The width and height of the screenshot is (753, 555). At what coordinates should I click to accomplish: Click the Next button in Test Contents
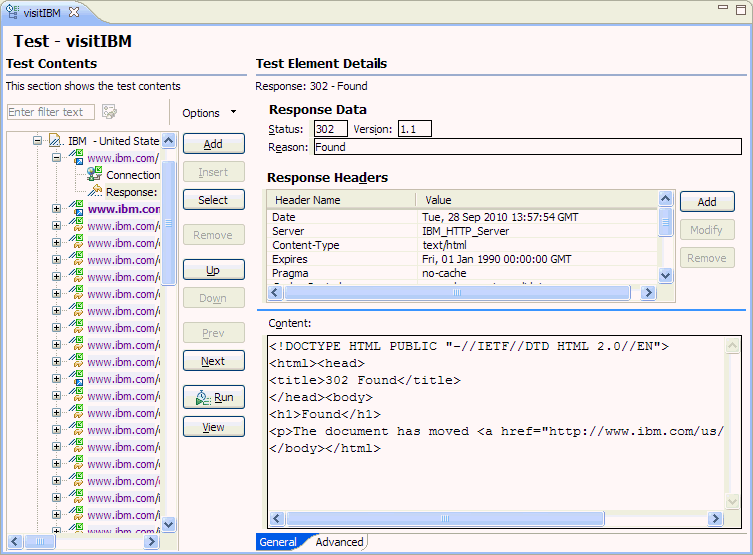tap(213, 361)
